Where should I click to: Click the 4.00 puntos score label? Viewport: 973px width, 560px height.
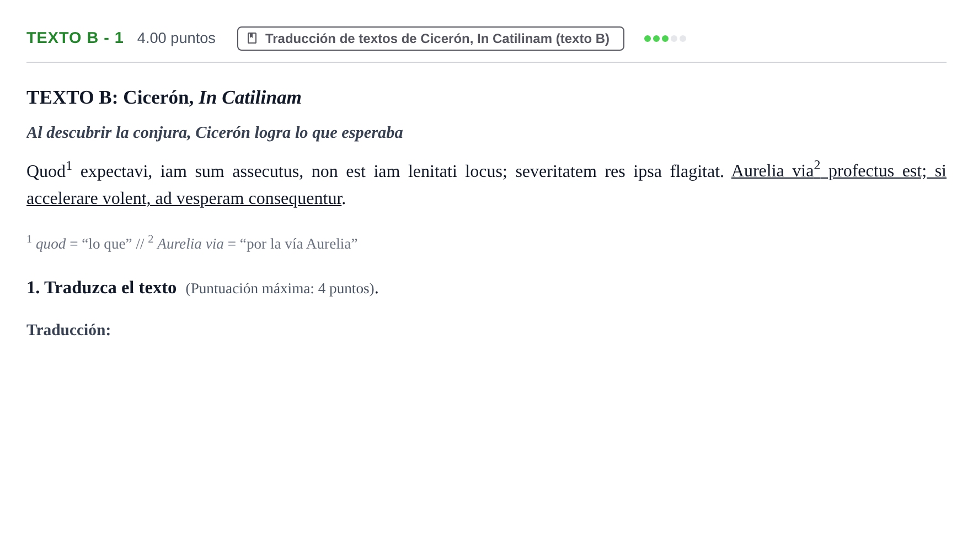pyautogui.click(x=176, y=38)
